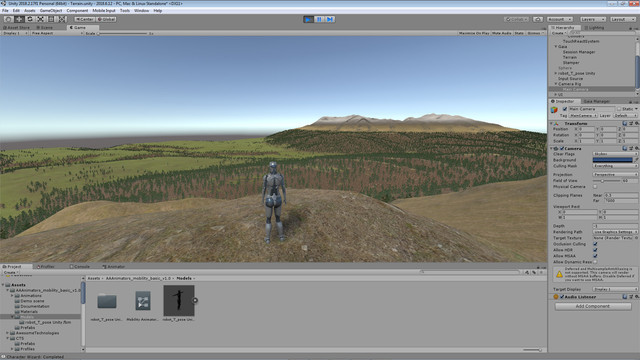The image size is (640, 360).
Task: Click the Game view Scale slider
Action: click(123, 33)
